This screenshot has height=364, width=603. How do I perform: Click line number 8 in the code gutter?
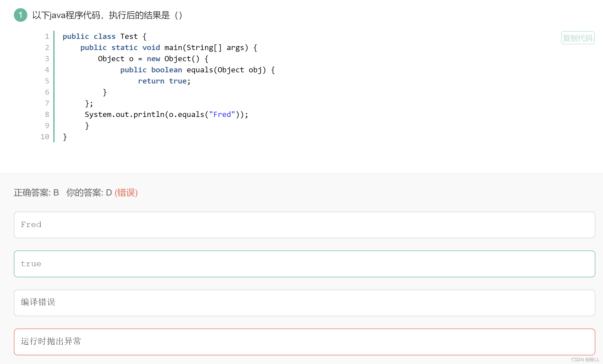click(x=47, y=114)
